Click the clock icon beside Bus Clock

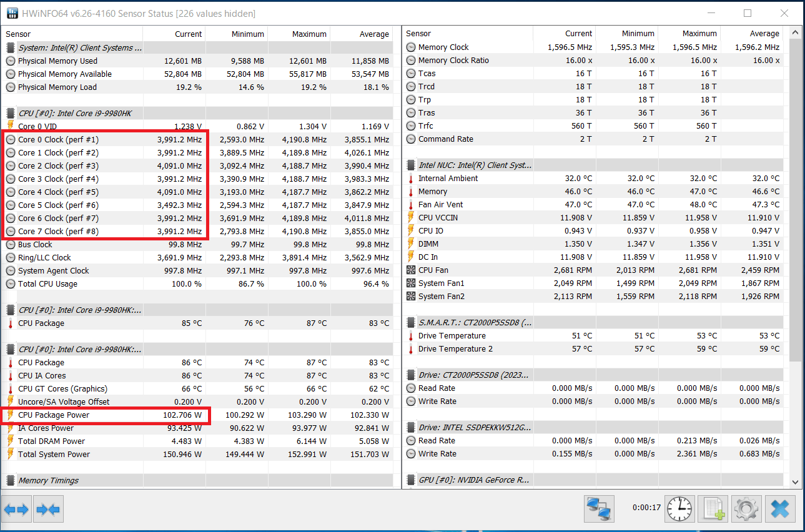click(11, 245)
